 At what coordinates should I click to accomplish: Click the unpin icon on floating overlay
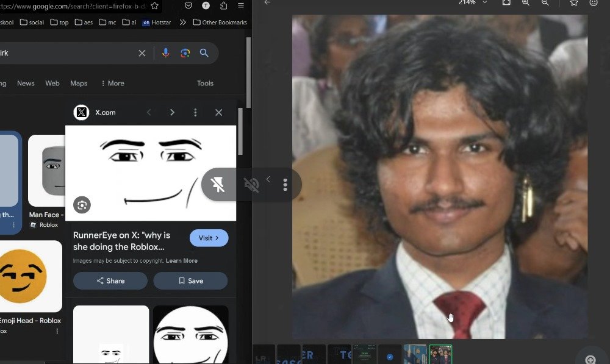pos(218,185)
